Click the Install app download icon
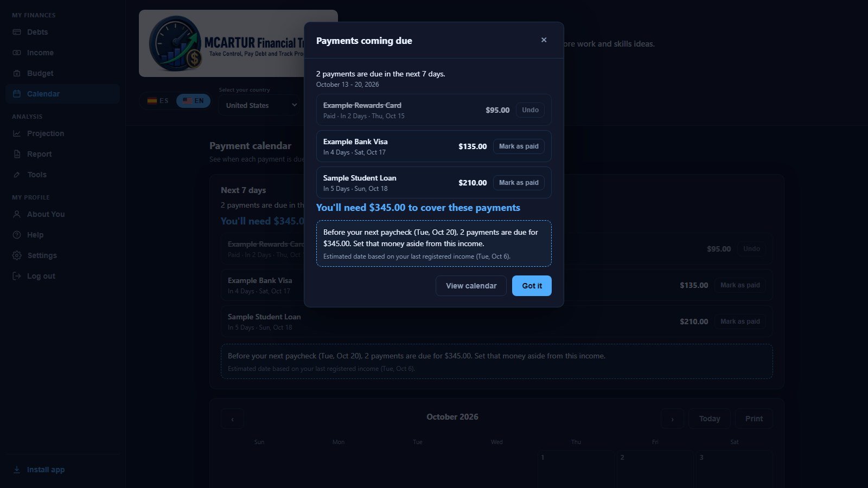The height and width of the screenshot is (488, 868). click(x=17, y=470)
